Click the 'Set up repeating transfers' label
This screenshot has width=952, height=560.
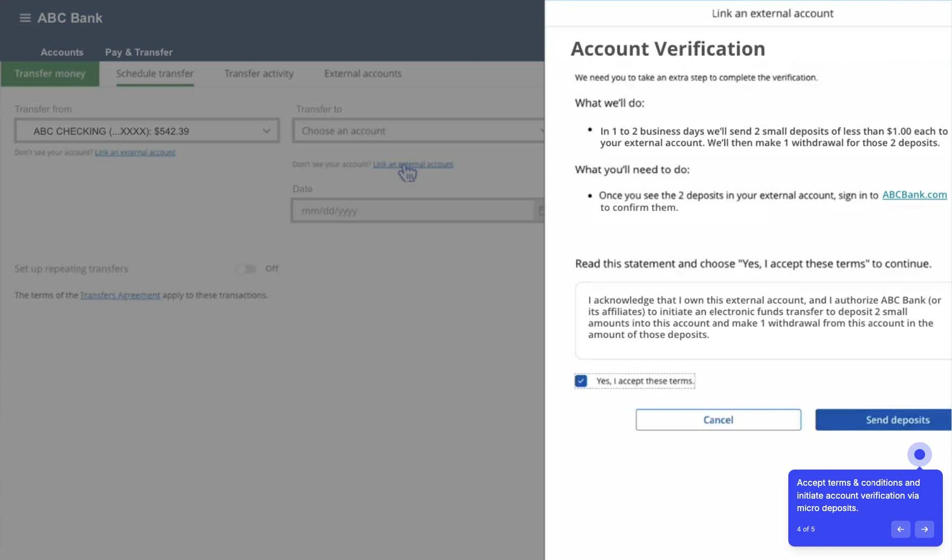click(71, 269)
